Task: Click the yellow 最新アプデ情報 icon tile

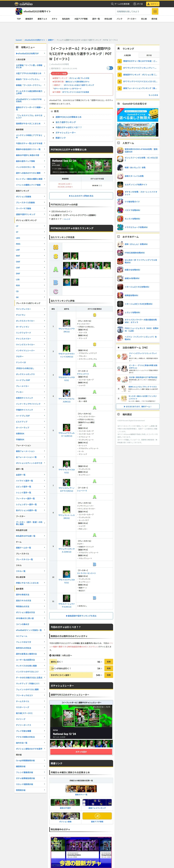Action: tap(97, 816)
